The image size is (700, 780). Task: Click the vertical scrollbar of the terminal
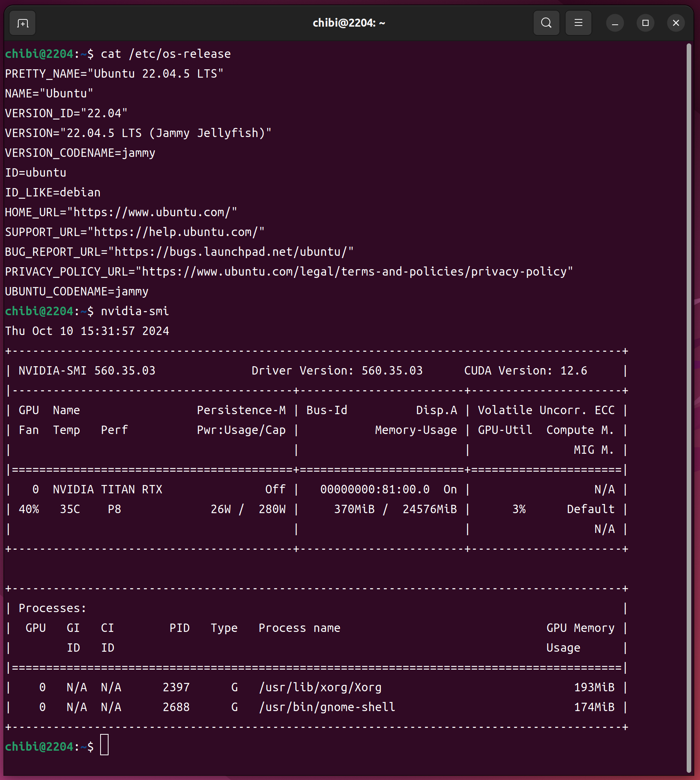pyautogui.click(x=689, y=384)
